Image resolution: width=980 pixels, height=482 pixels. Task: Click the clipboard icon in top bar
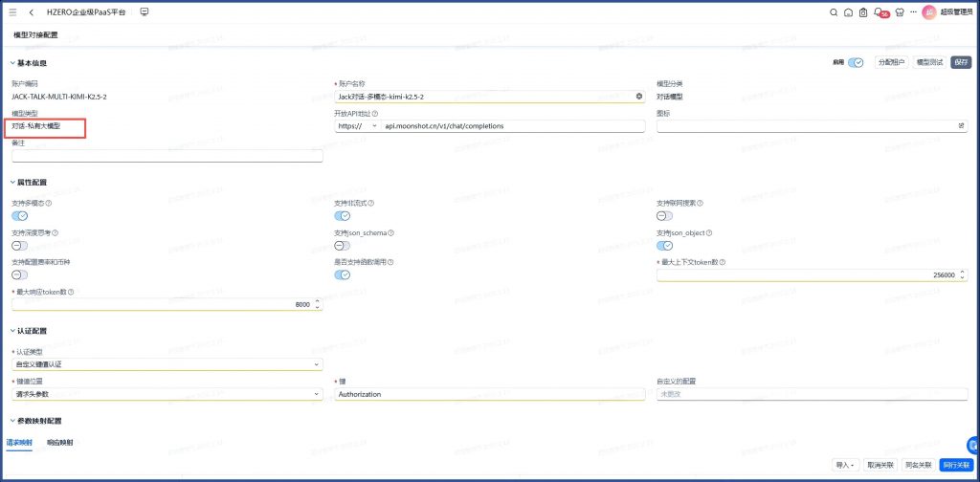pos(862,12)
